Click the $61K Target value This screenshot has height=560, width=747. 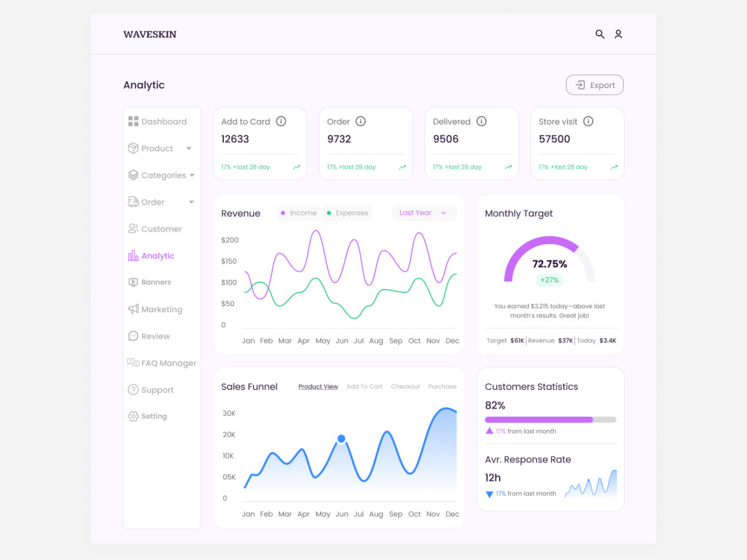517,340
